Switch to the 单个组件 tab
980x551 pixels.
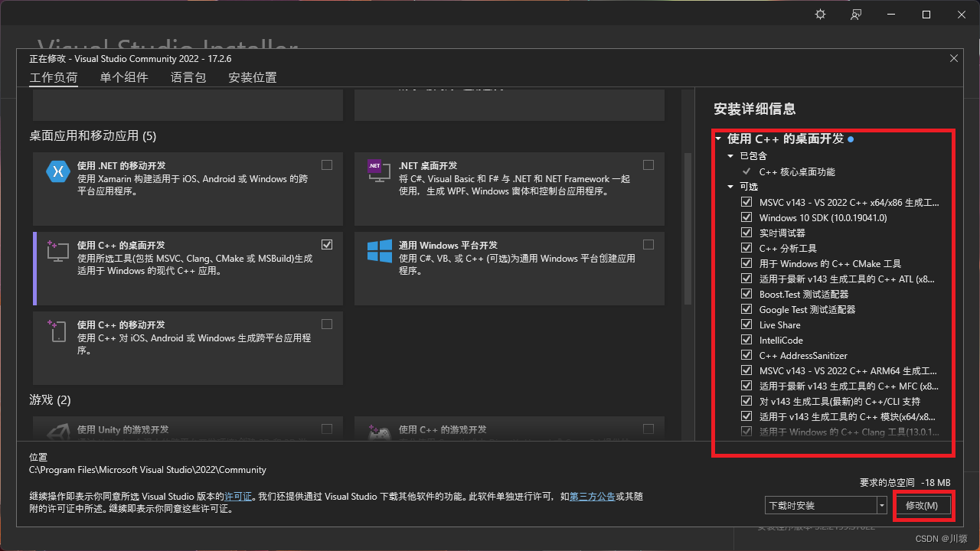[x=123, y=77]
